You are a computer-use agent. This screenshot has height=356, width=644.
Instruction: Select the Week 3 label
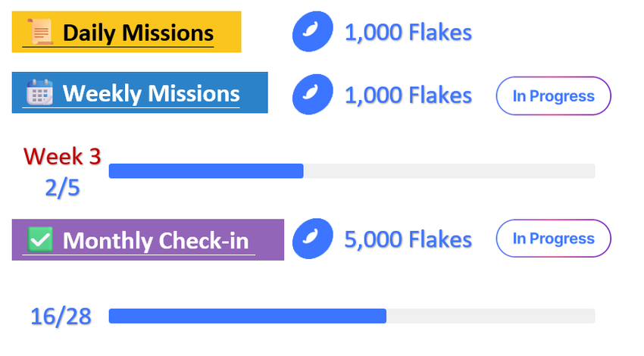click(x=62, y=156)
